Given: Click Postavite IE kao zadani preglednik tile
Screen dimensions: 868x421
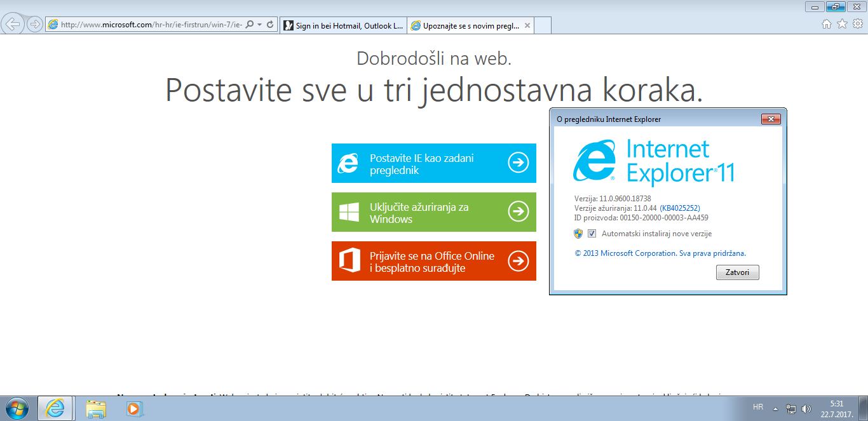Looking at the screenshot, I should tap(434, 163).
